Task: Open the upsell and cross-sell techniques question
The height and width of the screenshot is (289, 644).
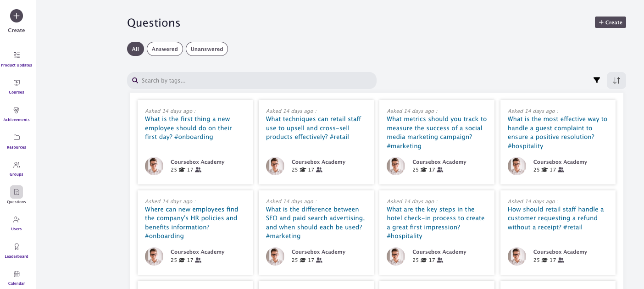Action: [313, 128]
